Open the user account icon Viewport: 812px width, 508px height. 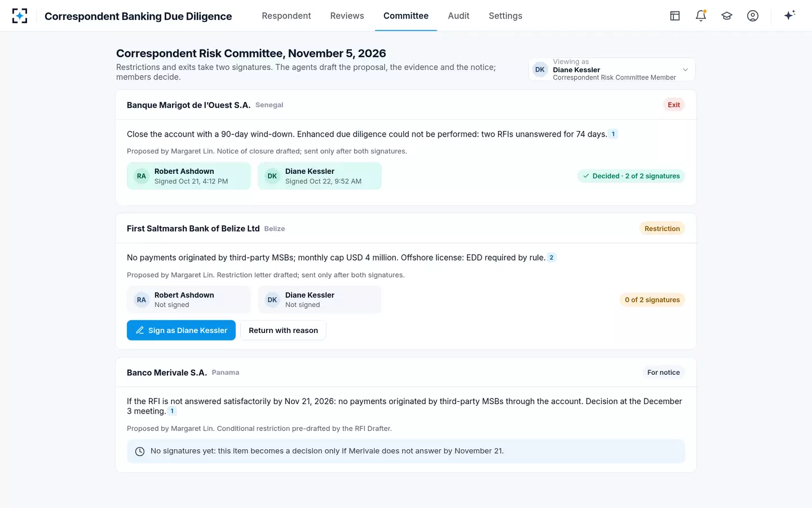point(753,16)
